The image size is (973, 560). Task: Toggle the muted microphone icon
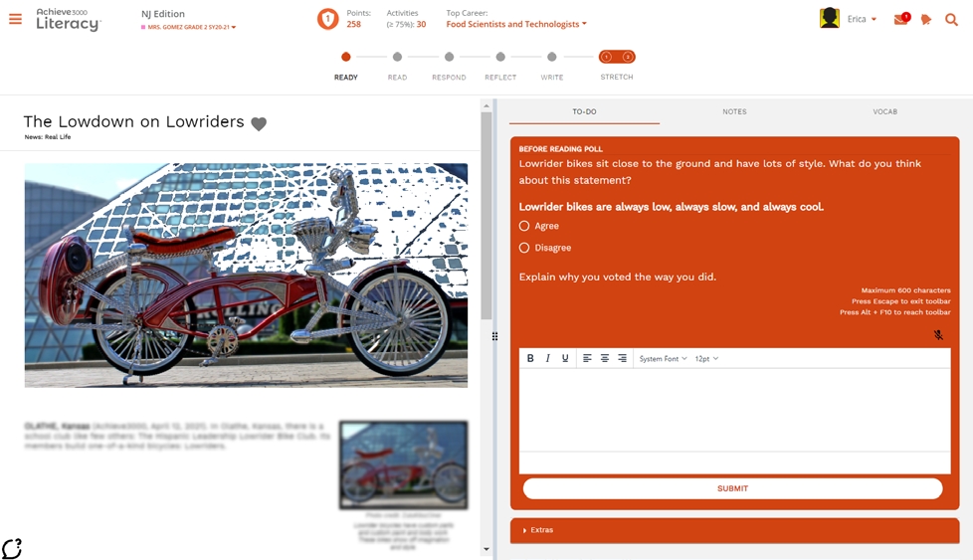[x=938, y=335]
